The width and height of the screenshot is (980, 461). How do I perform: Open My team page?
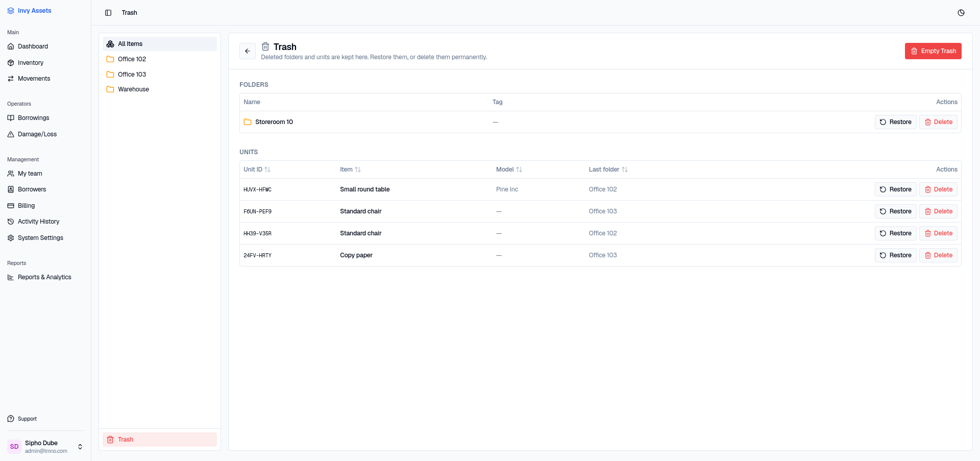[45, 174]
